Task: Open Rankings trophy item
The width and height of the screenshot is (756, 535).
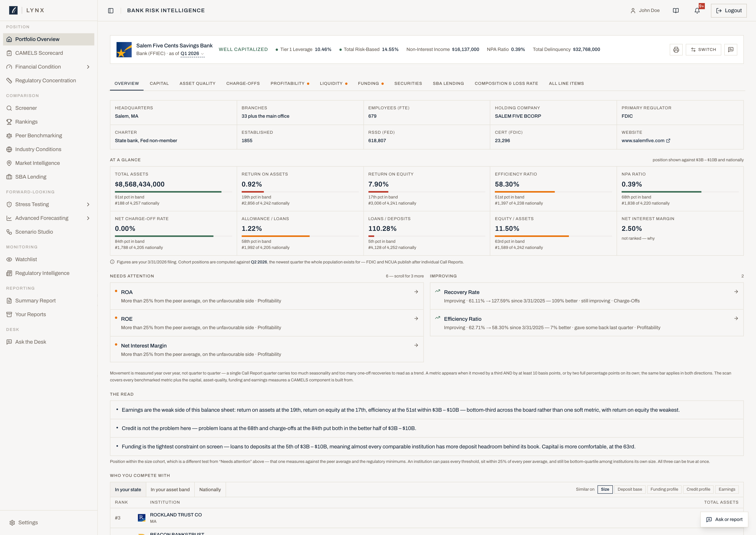Action: (x=49, y=122)
